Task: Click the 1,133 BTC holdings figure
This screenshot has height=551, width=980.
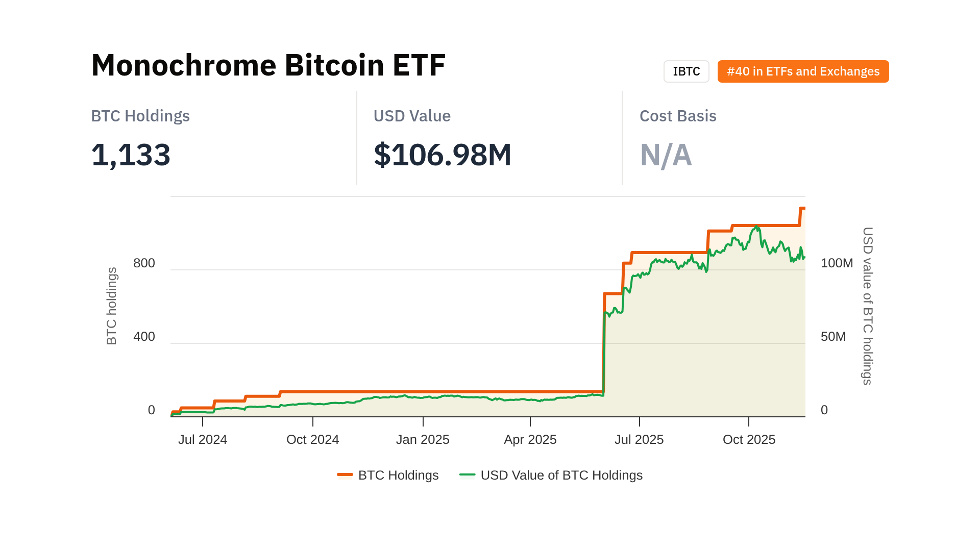Action: (131, 155)
